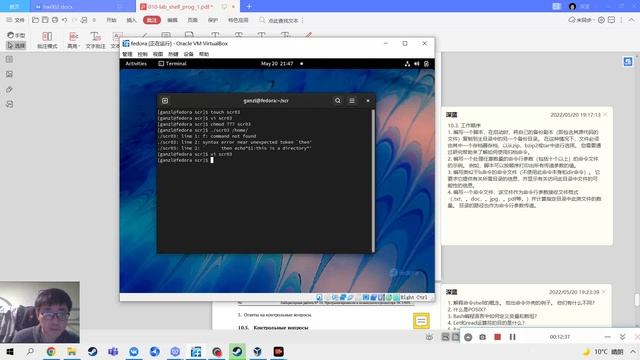Screen dimensions: 640x360
Task: Expand the 高亮 highlight dropdown
Action: (x=73, y=40)
